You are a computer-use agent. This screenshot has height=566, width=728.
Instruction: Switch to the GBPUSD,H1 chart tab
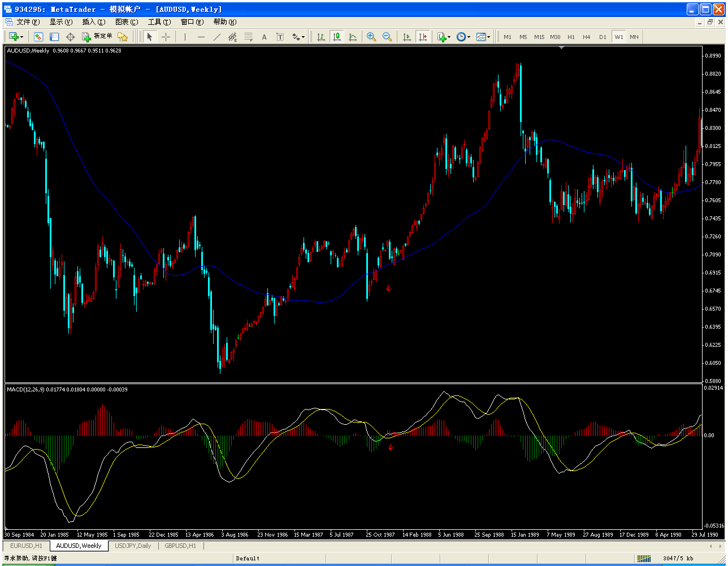(180, 546)
